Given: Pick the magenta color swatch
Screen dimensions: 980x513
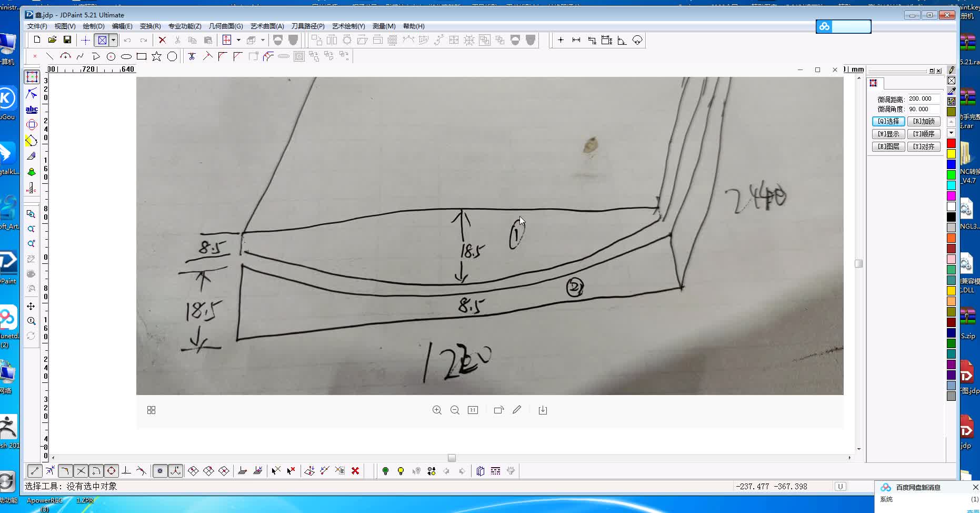Looking at the screenshot, I should point(952,196).
